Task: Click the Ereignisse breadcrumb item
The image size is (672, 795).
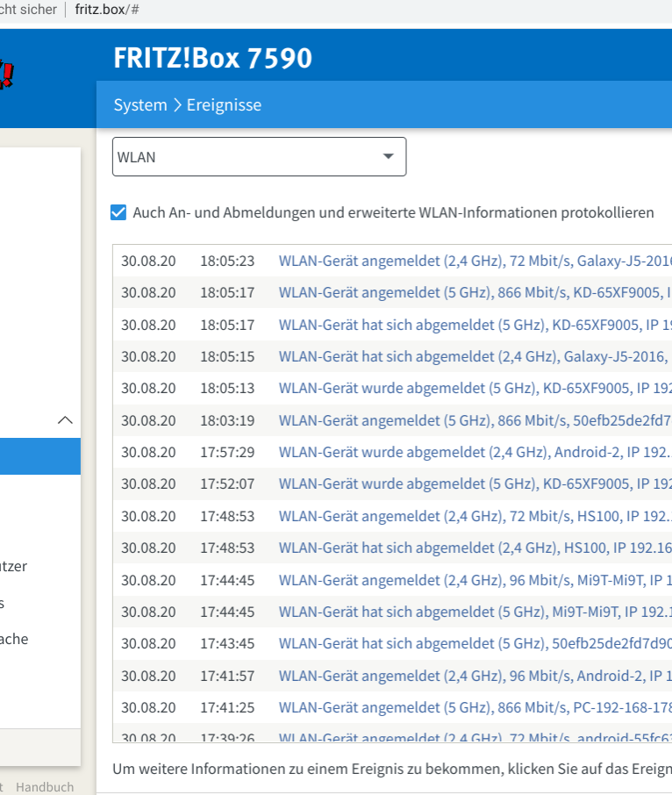Action: point(224,105)
